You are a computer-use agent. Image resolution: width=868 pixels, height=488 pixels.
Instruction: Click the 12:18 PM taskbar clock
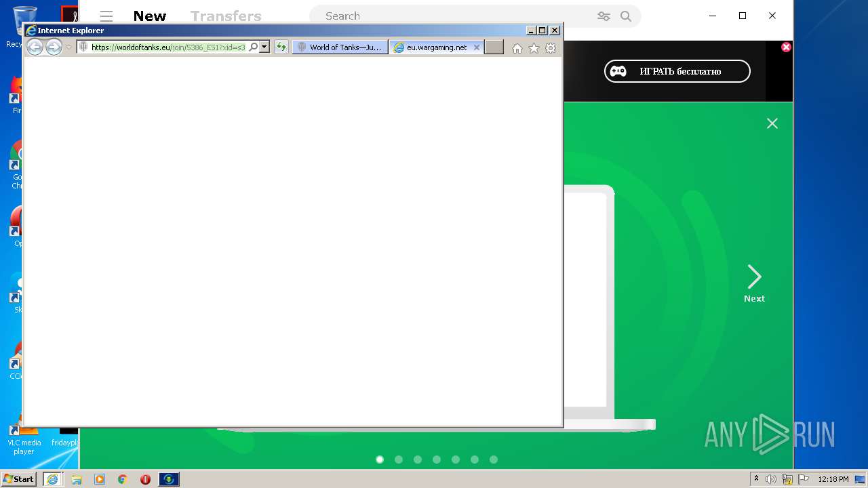click(x=833, y=479)
